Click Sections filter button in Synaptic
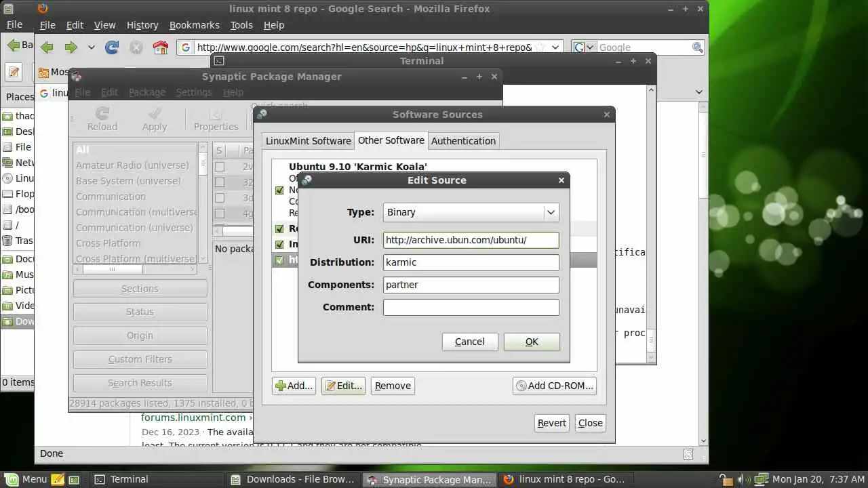Screen dimensions: 868x488 click(140, 289)
